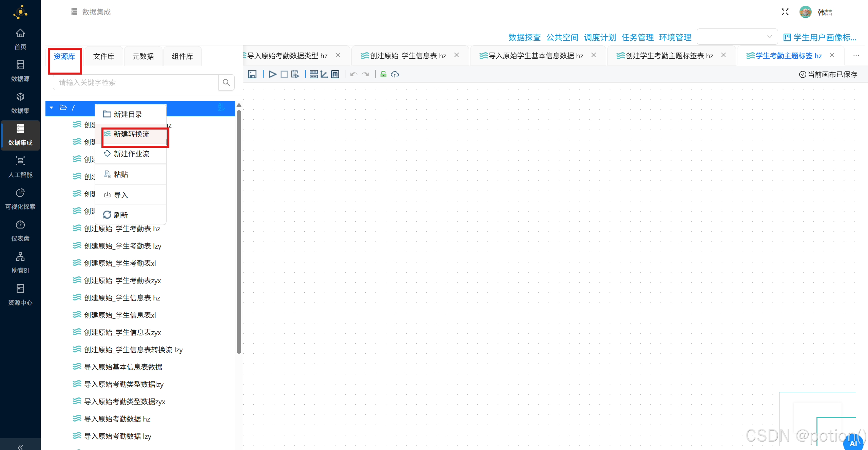Click the sort A-Z icon on root row
868x450 pixels.
point(221,107)
